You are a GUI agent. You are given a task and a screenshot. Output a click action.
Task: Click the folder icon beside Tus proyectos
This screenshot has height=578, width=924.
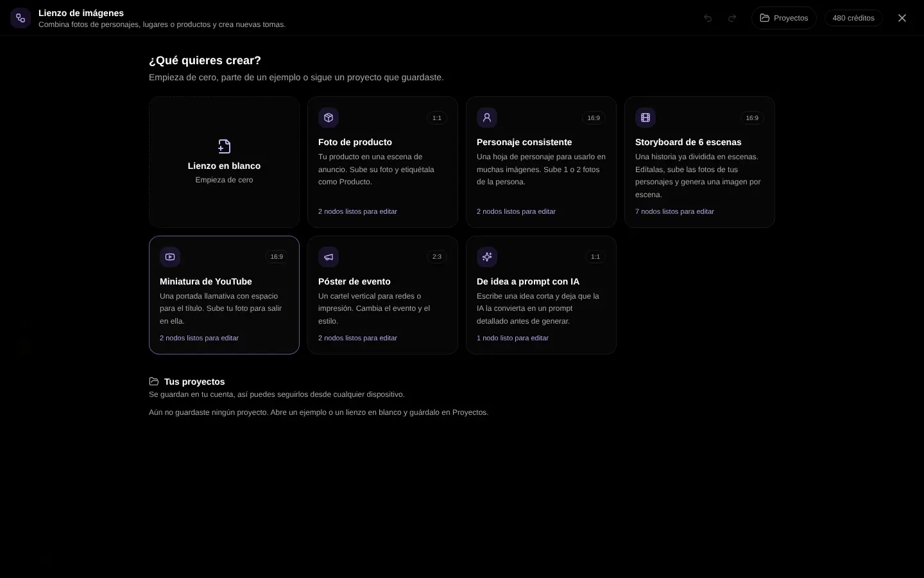[x=154, y=381]
